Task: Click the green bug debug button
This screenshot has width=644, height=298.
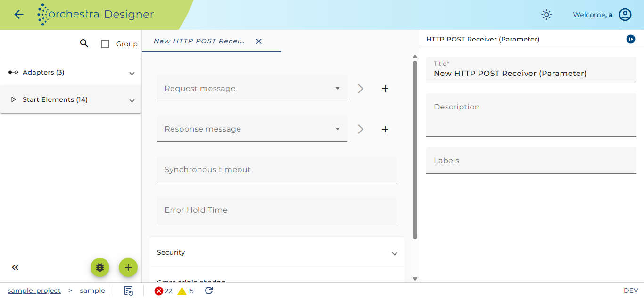Action: pyautogui.click(x=100, y=267)
